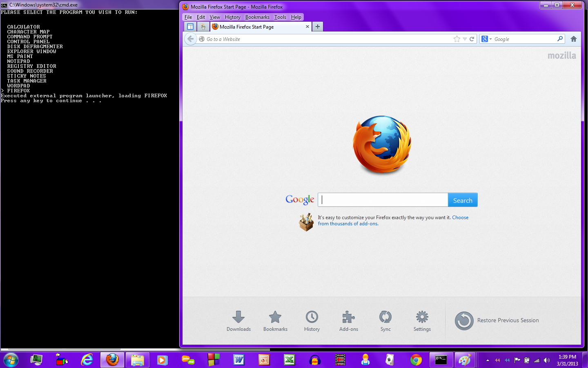The height and width of the screenshot is (368, 588).
Task: Open the taskbar clock showing 1:39 PM
Action: 567,360
